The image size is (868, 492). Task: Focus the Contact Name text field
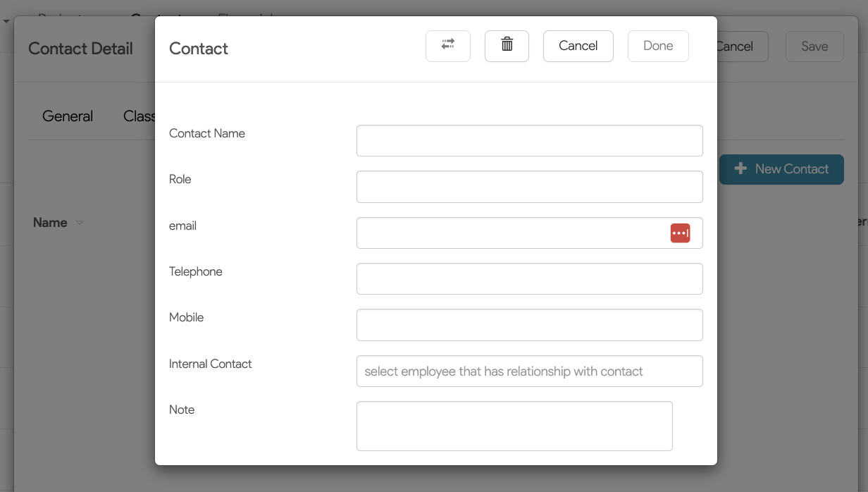tap(529, 141)
